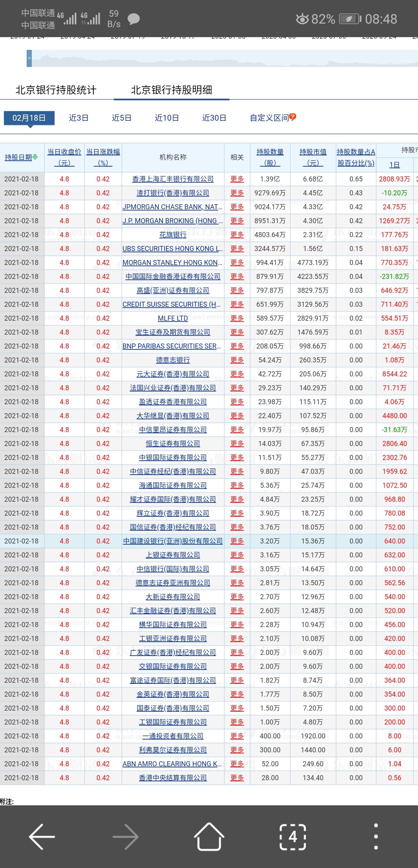Select the 02月18日 date filter
The width and height of the screenshot is (418, 868).
point(29,118)
